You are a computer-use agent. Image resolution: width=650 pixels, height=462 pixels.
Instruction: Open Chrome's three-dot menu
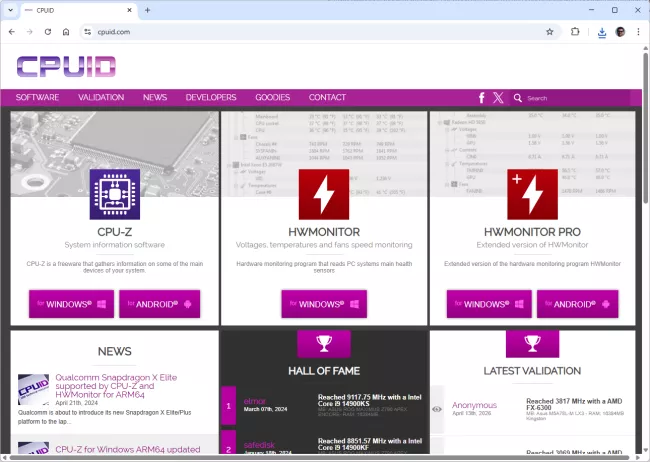click(637, 32)
